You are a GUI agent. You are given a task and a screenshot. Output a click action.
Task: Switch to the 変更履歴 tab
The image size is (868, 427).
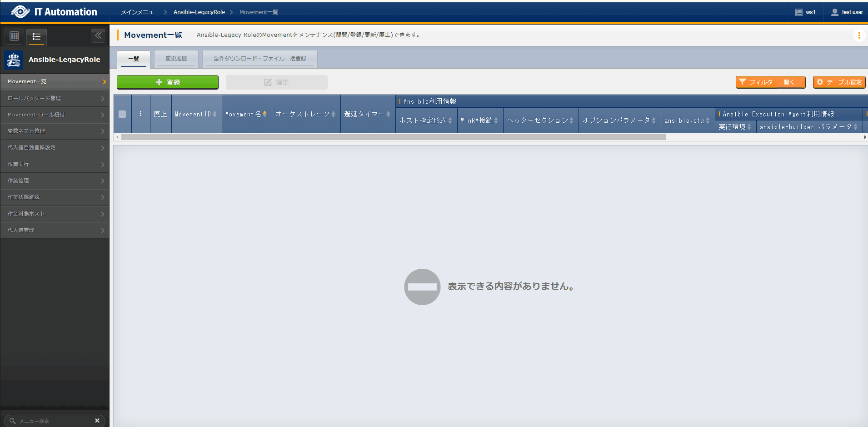click(x=176, y=59)
